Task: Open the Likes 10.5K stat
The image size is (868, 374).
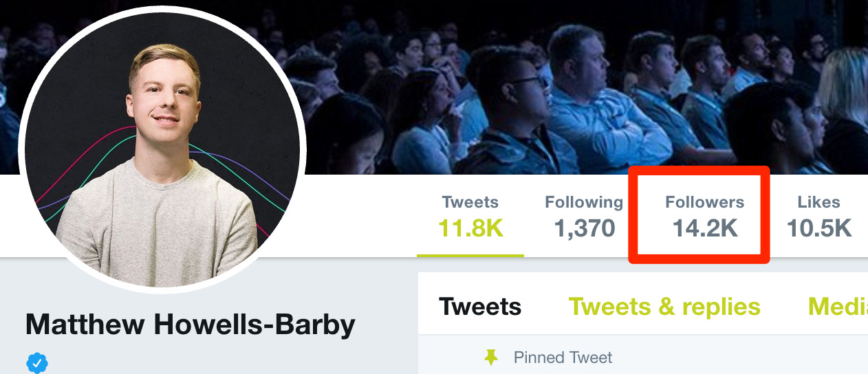Action: click(x=818, y=217)
